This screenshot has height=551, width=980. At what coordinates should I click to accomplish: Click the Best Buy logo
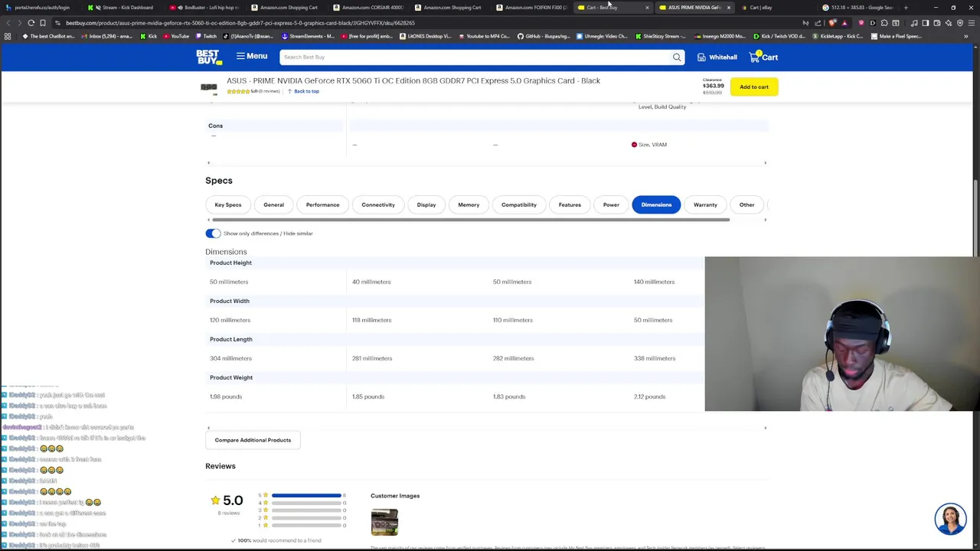[x=208, y=57]
